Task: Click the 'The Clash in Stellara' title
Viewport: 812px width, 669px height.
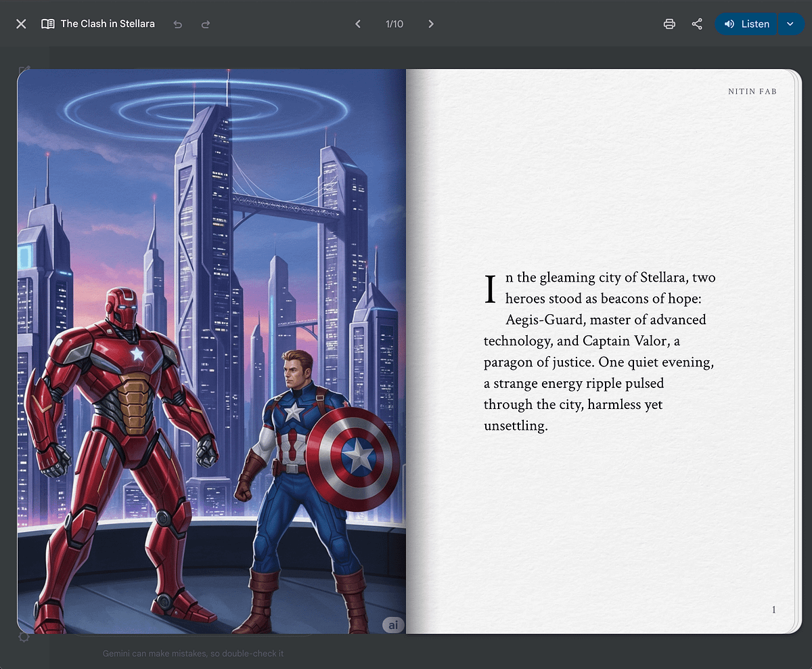Action: [108, 24]
